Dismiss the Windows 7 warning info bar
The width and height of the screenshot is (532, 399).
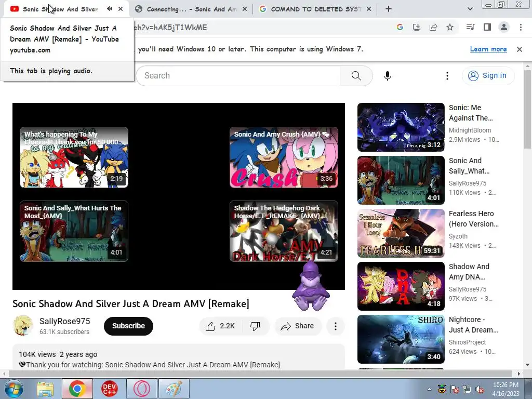pyautogui.click(x=520, y=49)
